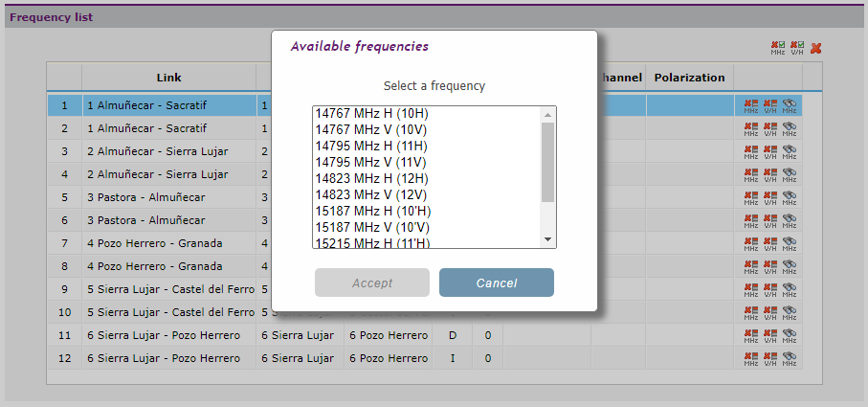
Task: Delete V/H polarization for row 9
Action: [x=770, y=289]
